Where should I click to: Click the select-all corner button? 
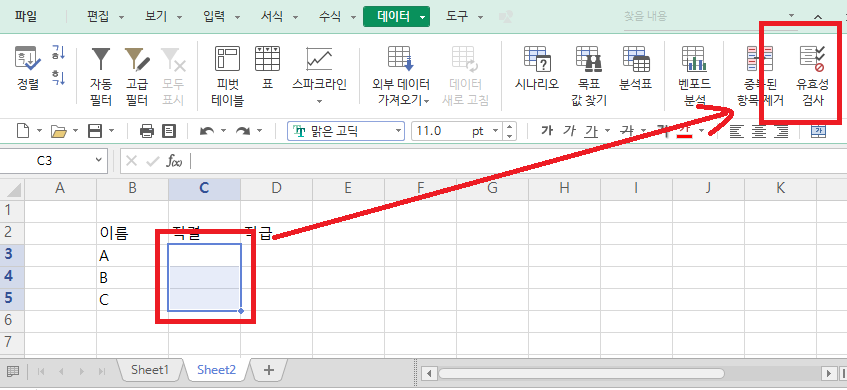(12, 189)
